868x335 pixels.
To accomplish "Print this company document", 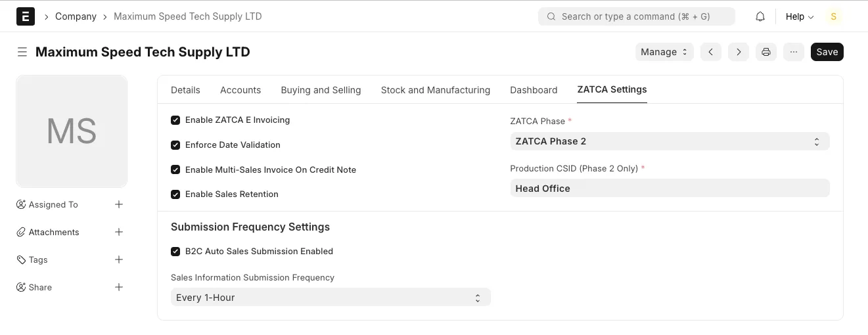I will click(766, 52).
